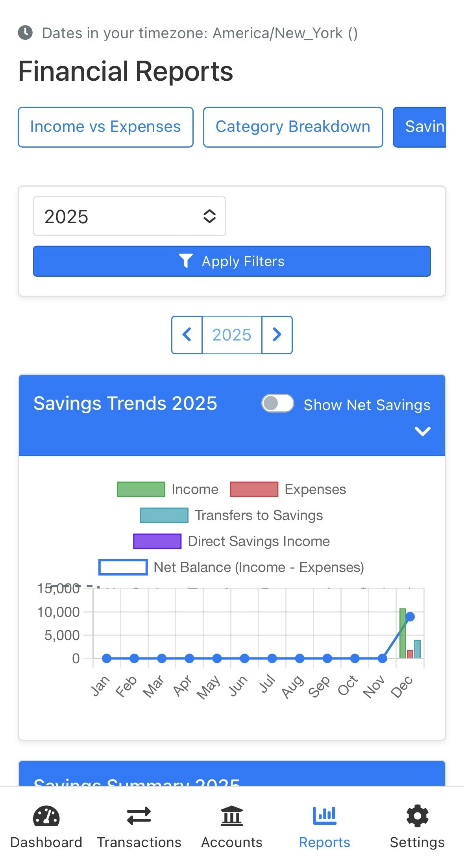Click the December net balance data point
Screen dimensions: 464x868
click(x=410, y=617)
